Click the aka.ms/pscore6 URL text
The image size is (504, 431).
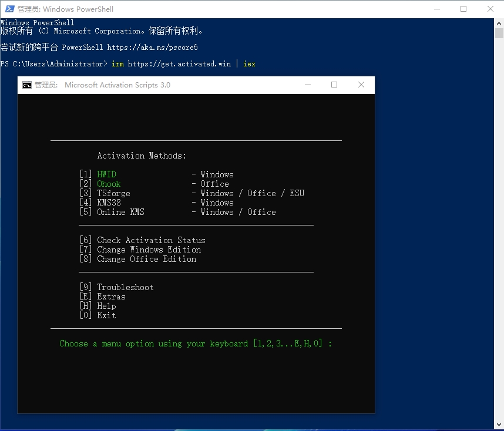152,47
